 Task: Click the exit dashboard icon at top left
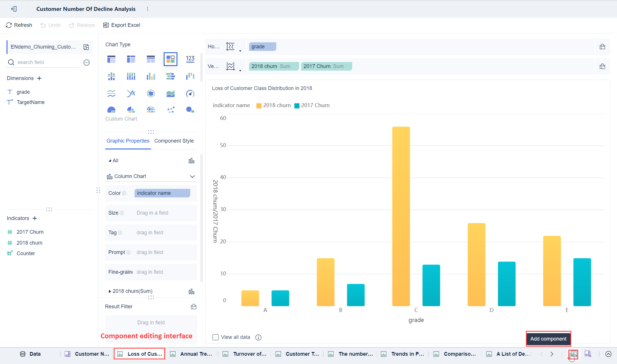click(14, 9)
